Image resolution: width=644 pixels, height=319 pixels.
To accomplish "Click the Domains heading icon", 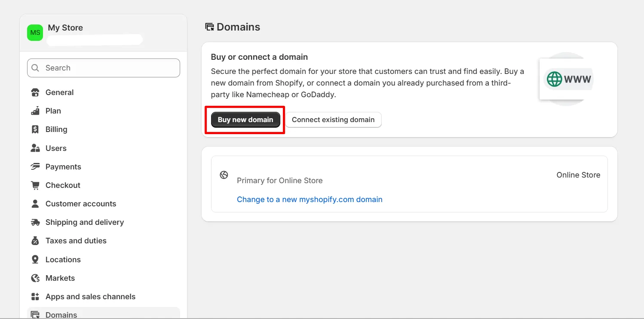I will coord(209,27).
